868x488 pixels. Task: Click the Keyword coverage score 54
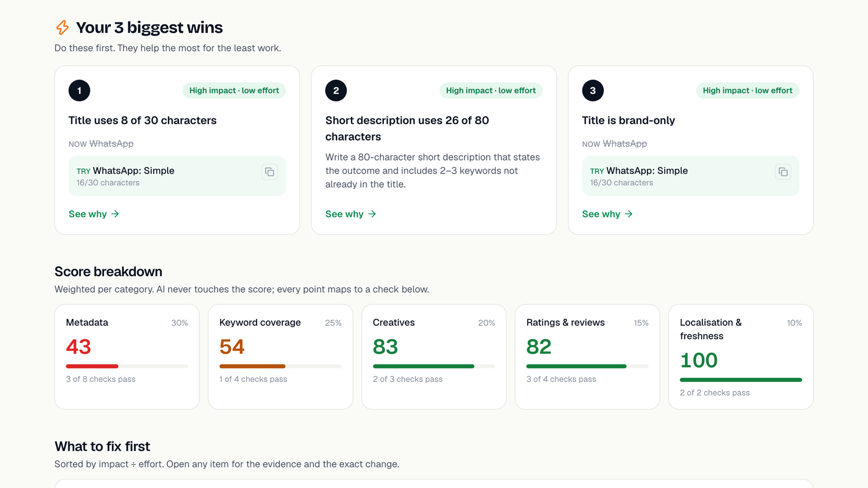[232, 347]
